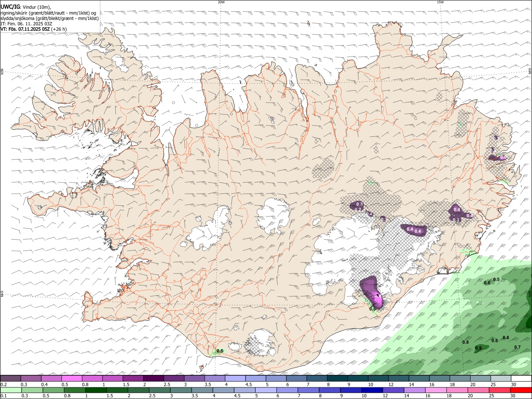Click the "0.7" rainfall value over the sea

pos(517,347)
